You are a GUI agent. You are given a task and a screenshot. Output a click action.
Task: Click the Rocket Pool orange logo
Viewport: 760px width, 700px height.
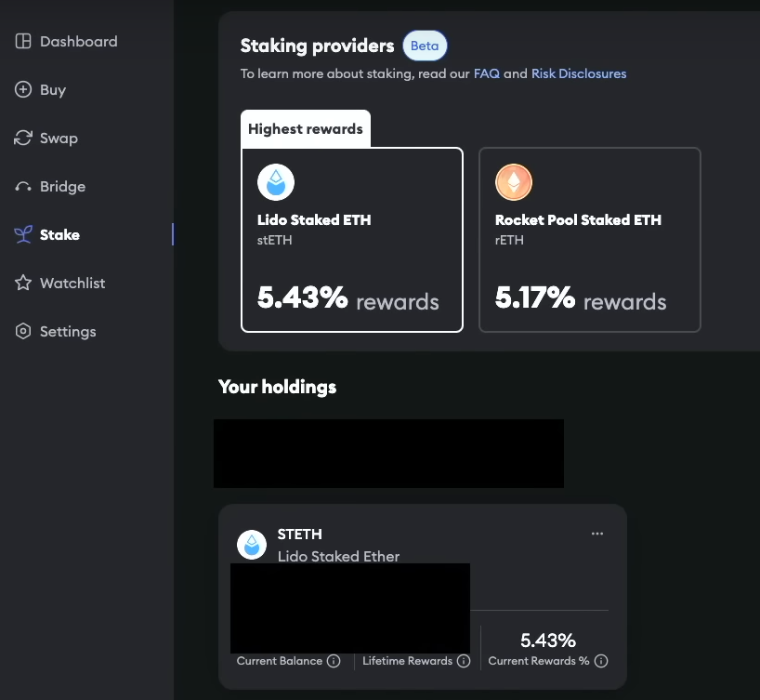click(514, 182)
